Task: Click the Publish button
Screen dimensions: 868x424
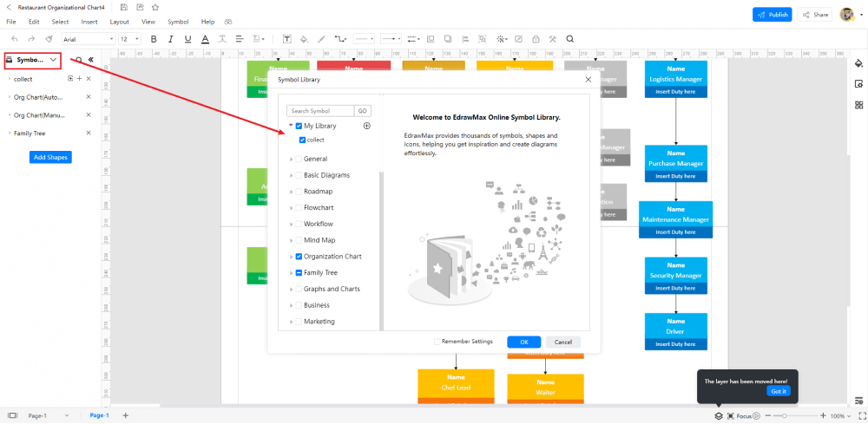Action: [773, 15]
